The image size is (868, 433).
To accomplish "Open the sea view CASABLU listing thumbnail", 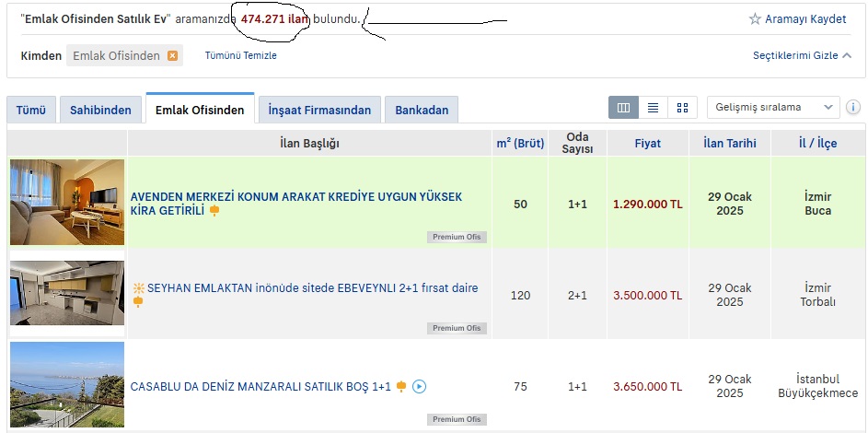I will click(x=67, y=385).
